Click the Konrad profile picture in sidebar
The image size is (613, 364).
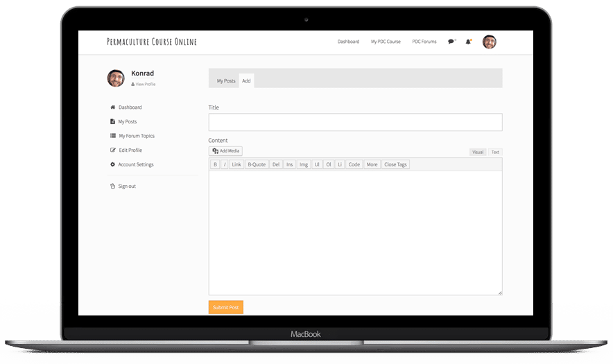coord(116,78)
